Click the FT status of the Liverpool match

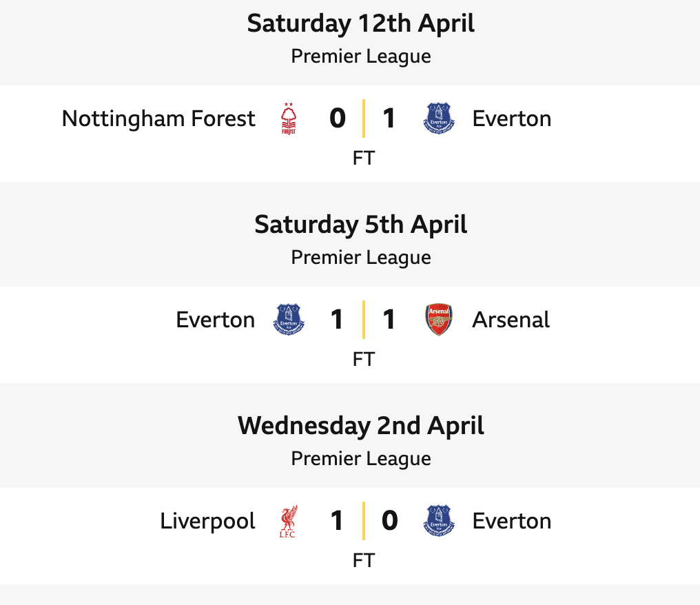coord(363,561)
